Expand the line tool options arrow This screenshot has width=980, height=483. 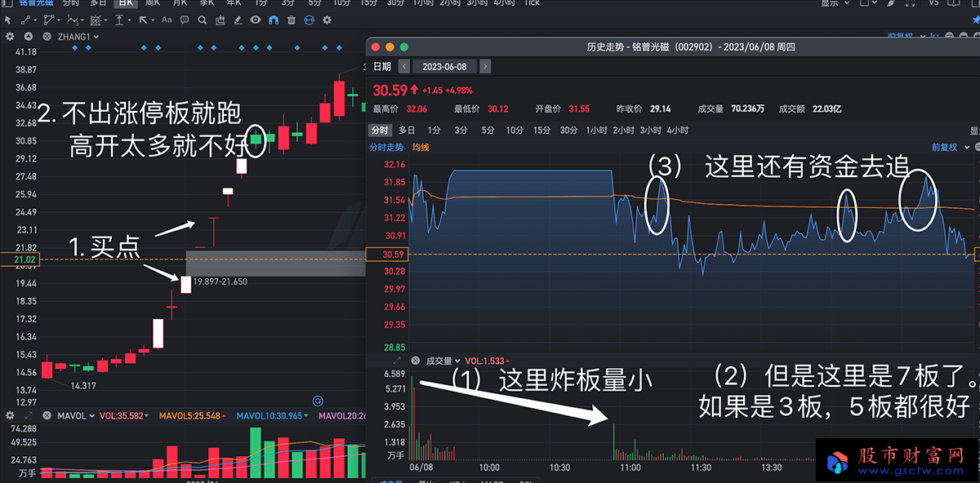point(35,20)
